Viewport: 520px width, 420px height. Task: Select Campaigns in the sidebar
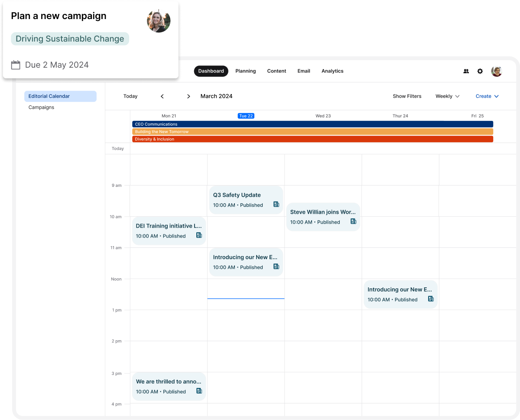coord(41,107)
